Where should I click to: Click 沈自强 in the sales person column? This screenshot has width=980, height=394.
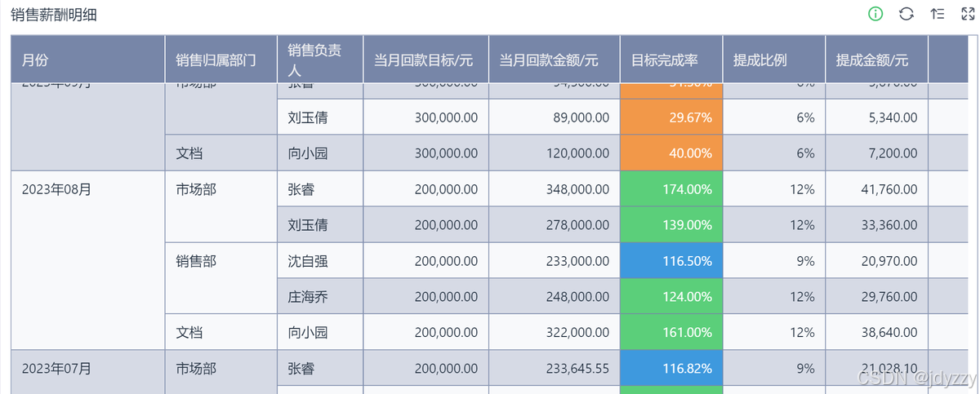coord(320,261)
